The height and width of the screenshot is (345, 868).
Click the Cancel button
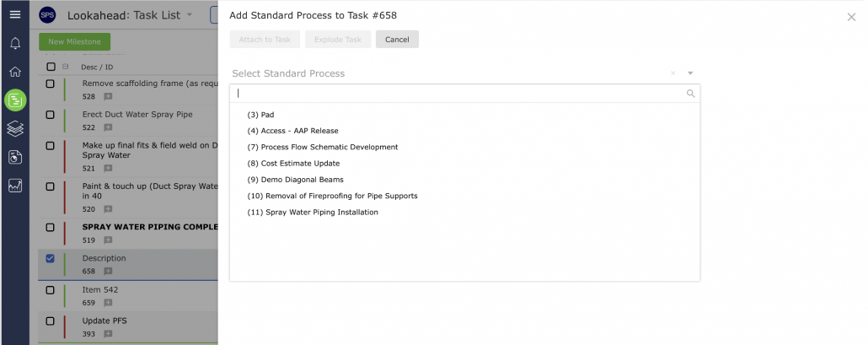click(397, 40)
